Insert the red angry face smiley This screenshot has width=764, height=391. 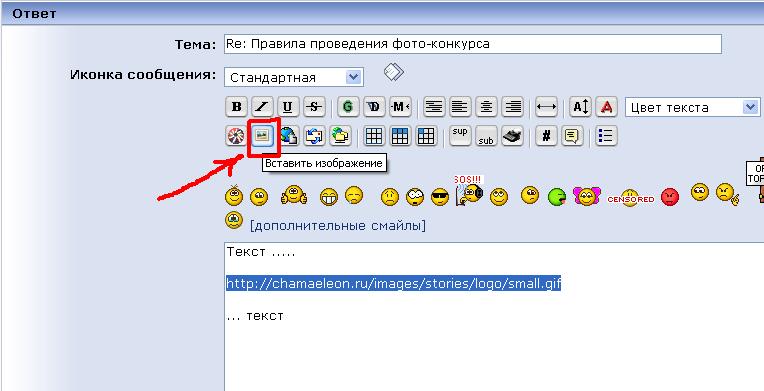pyautogui.click(x=670, y=197)
